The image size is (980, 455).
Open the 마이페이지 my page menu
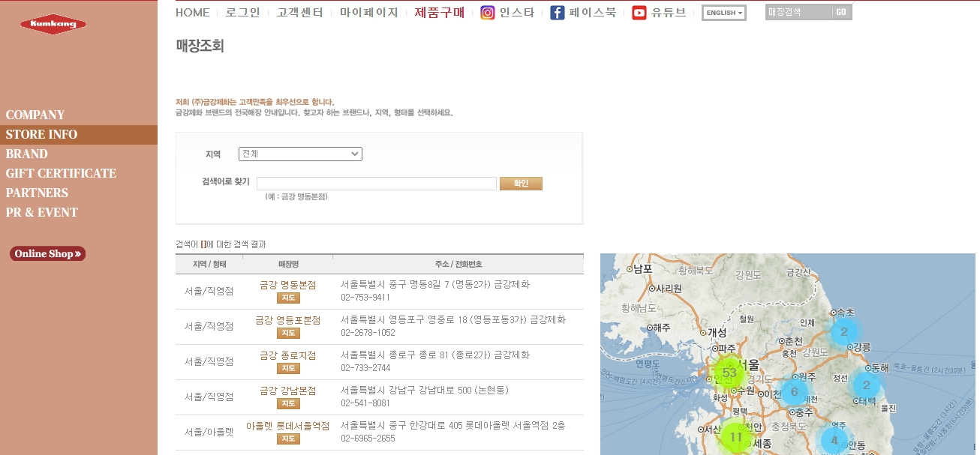tap(368, 13)
